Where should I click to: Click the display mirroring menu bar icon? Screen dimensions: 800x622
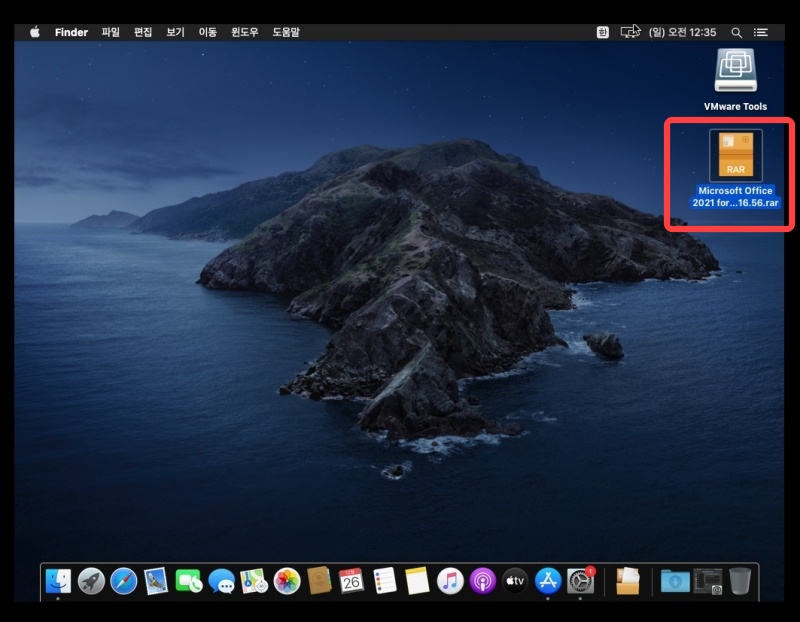point(630,32)
